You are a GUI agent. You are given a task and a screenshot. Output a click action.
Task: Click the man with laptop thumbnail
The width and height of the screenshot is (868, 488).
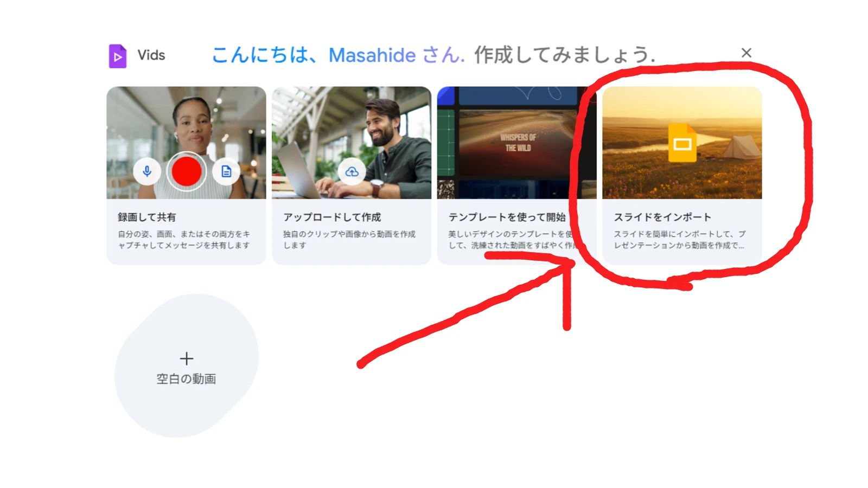pos(352,143)
